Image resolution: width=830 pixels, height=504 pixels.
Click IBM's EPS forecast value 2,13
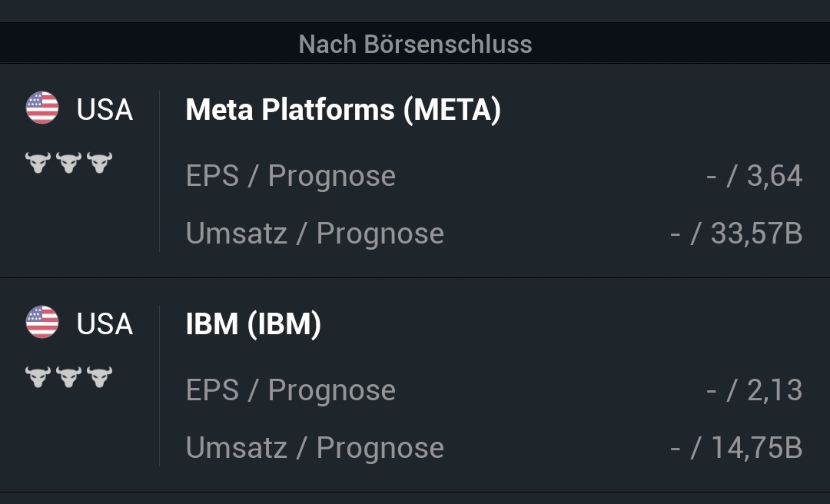pyautogui.click(x=774, y=390)
